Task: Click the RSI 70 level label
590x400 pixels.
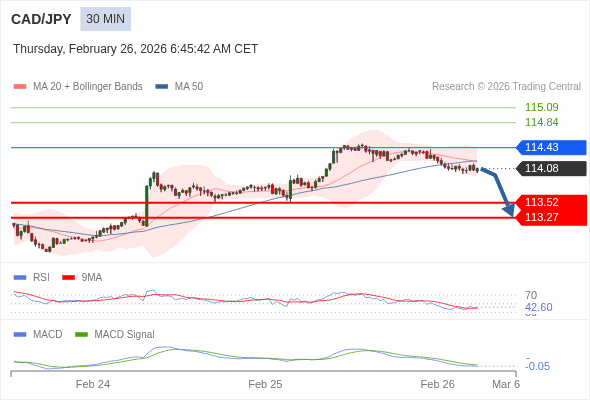Action: [531, 295]
